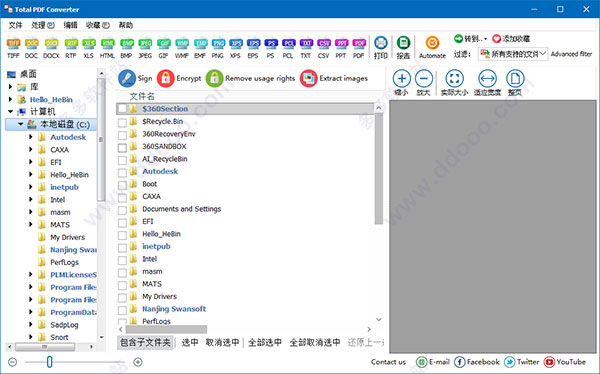
Task: Select EPS format icon
Action: [253, 48]
